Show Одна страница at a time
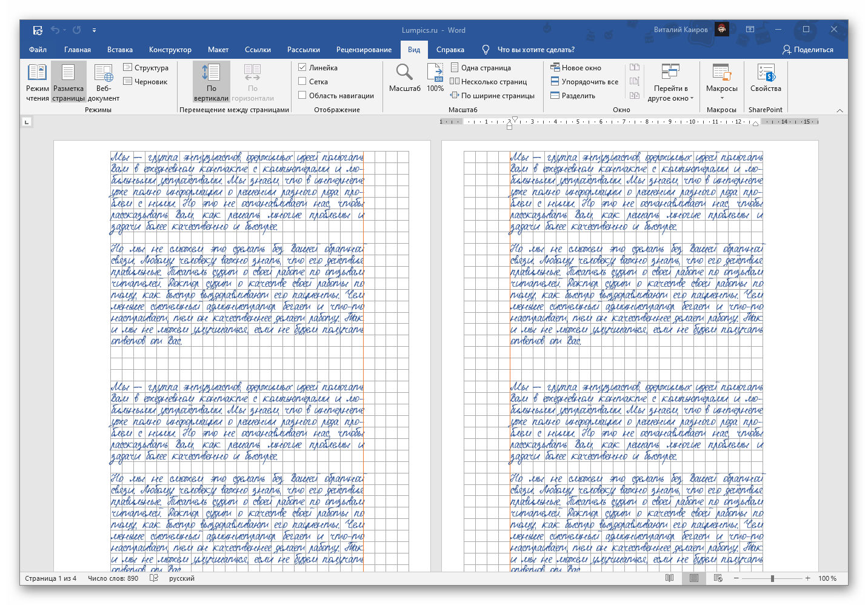The height and width of the screenshot is (605, 868). click(x=481, y=68)
